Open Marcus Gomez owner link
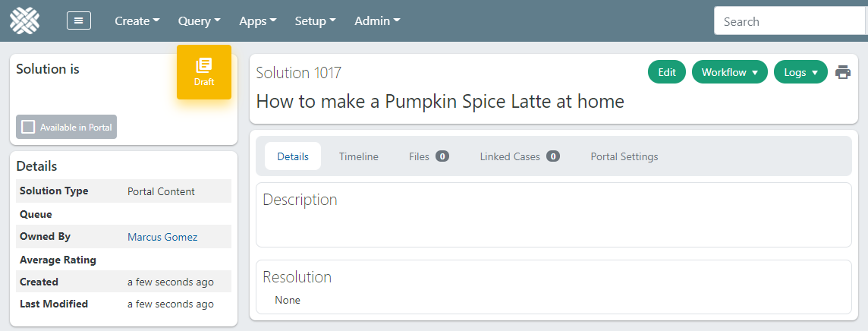This screenshot has height=331, width=868. (162, 237)
